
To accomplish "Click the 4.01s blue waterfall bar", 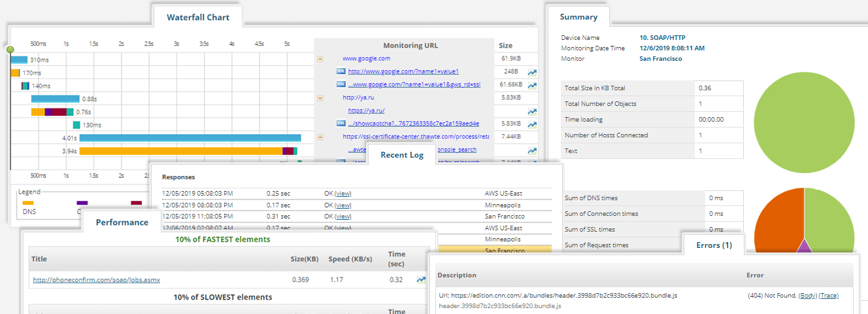I will [190, 138].
